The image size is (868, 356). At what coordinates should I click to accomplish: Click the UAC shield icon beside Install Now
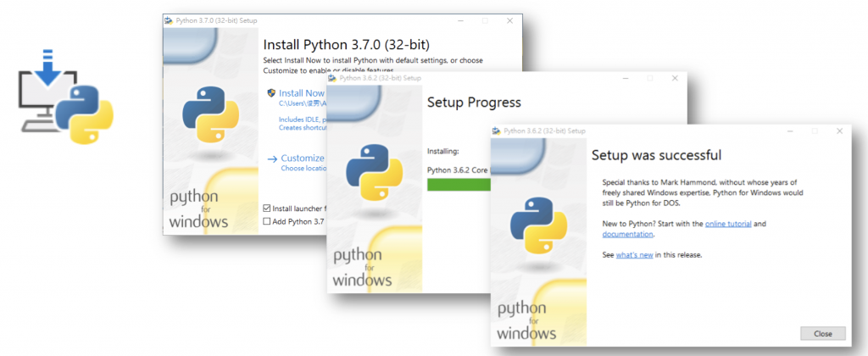click(x=271, y=93)
